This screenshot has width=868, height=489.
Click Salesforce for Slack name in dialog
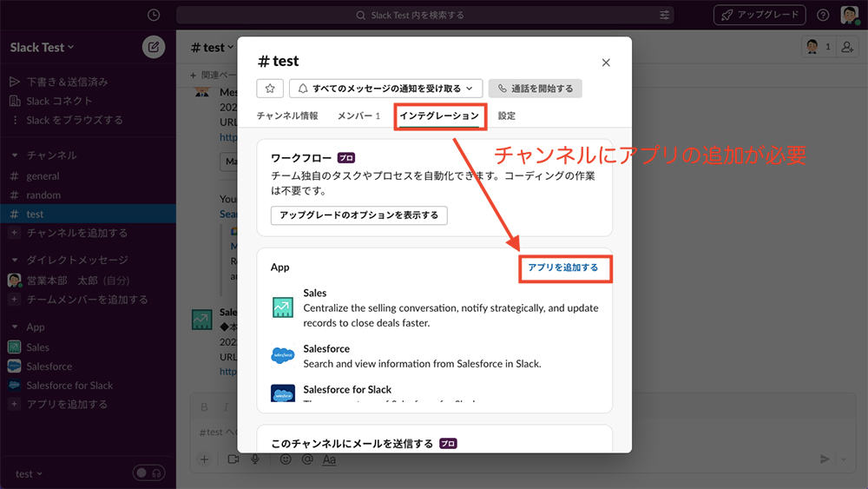(347, 389)
